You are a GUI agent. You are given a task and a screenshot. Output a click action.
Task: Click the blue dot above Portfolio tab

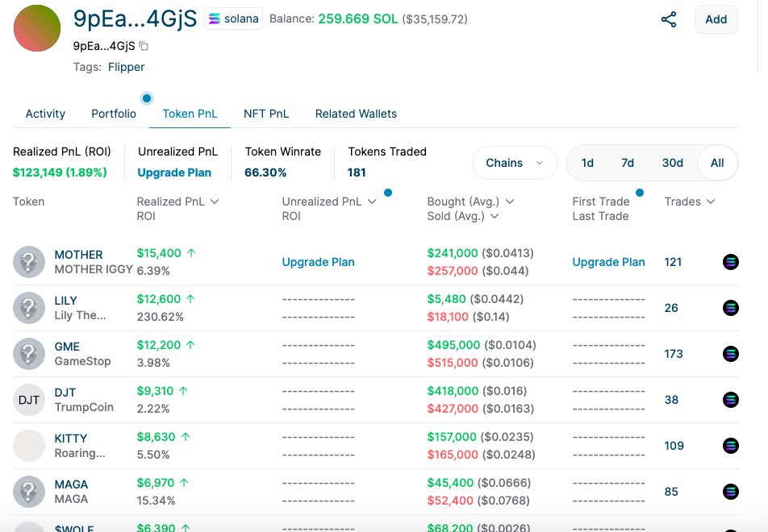point(147,98)
